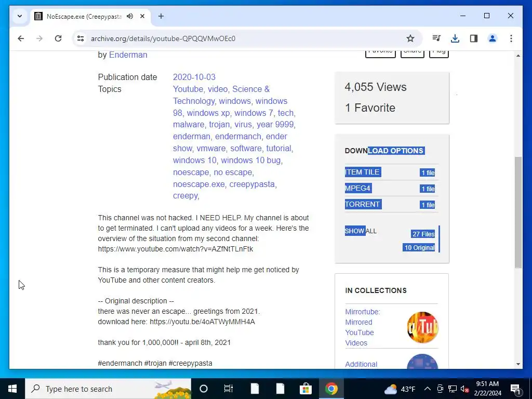Click the page vertical scrollbar thumb
Screen dimensions: 532x399
(518, 212)
